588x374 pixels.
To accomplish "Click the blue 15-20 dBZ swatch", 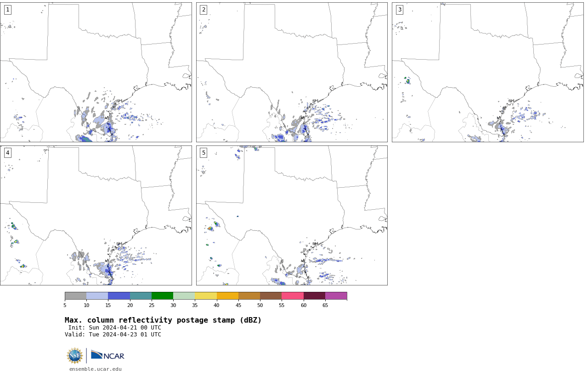I will tap(119, 296).
